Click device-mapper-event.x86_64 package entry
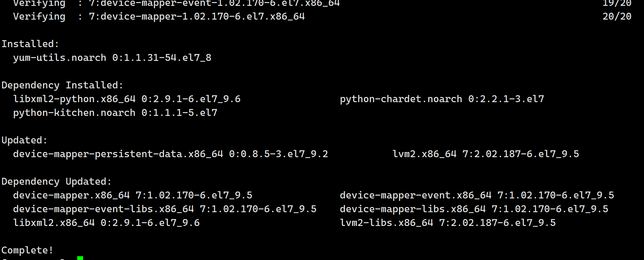Viewport: 644px width, 260px height. (x=477, y=195)
